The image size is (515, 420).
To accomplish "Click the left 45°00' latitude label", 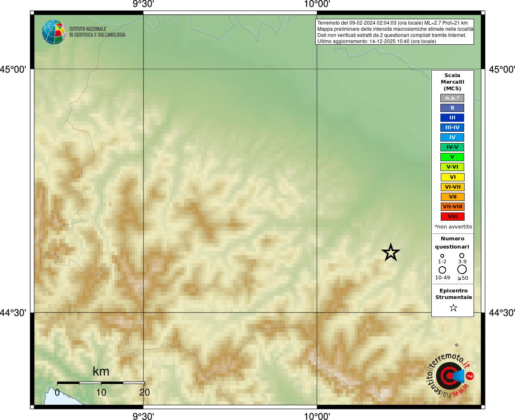I will pos(13,69).
